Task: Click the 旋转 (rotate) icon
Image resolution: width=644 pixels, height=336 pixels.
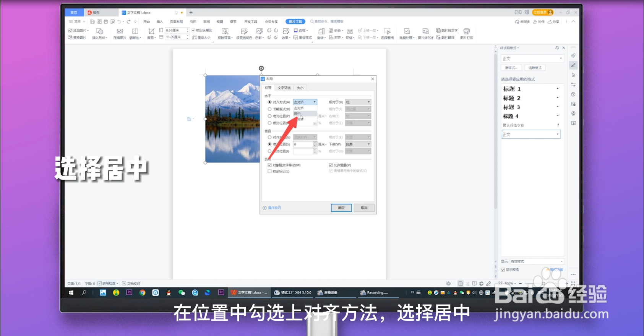Action: click(x=321, y=31)
